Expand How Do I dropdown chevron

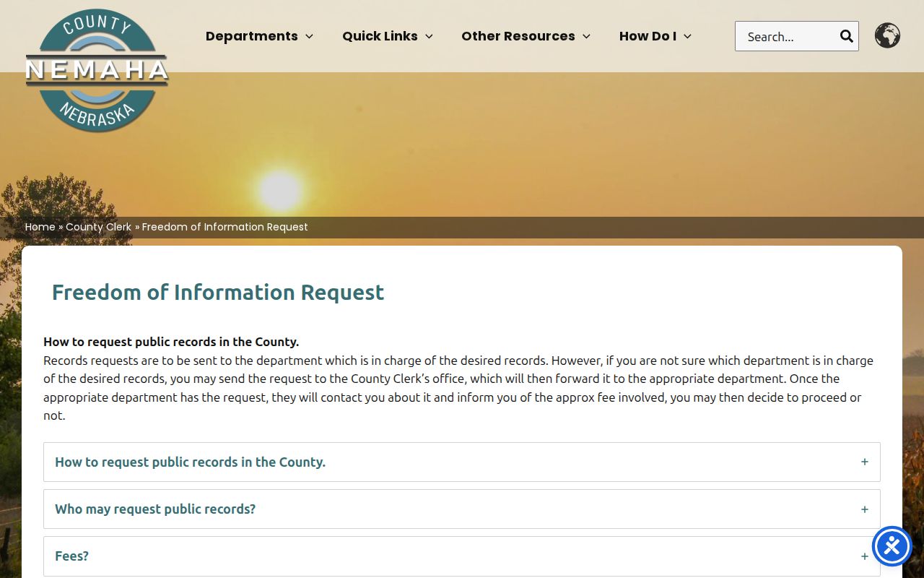[687, 36]
